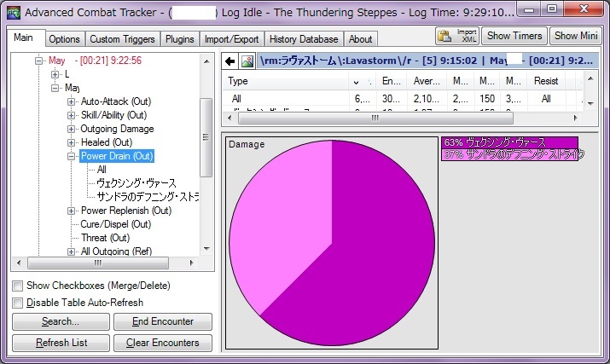Select サンドラのデフニング・ストライク tree item
The height and width of the screenshot is (364, 610).
click(x=148, y=197)
